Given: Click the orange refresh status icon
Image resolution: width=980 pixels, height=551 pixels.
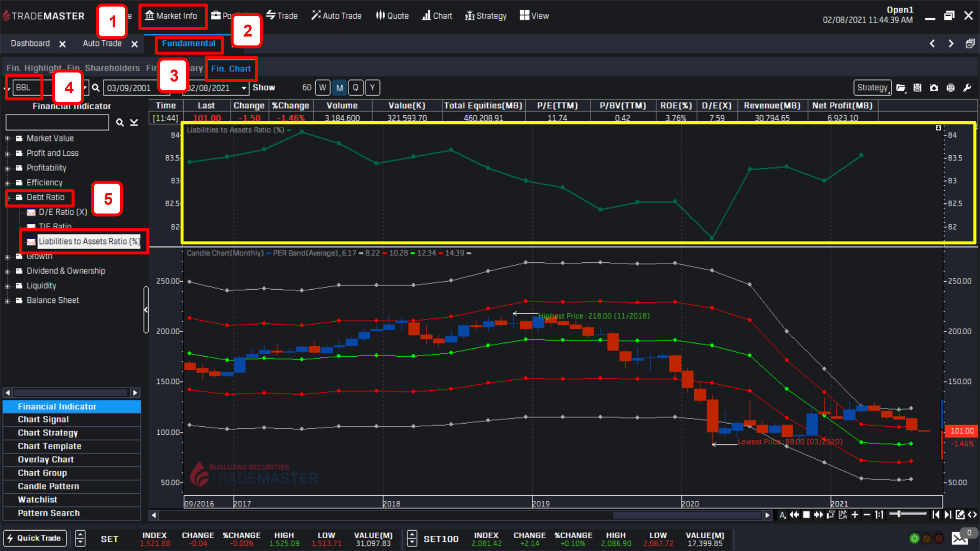Looking at the screenshot, I should [927, 538].
